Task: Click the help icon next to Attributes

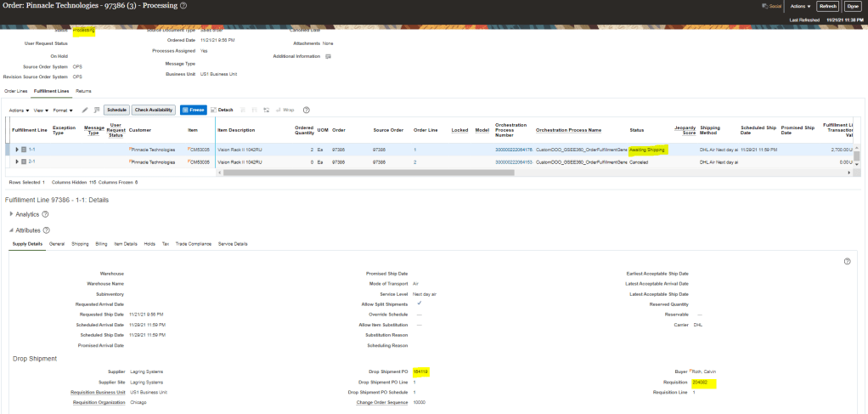Action: pos(47,230)
